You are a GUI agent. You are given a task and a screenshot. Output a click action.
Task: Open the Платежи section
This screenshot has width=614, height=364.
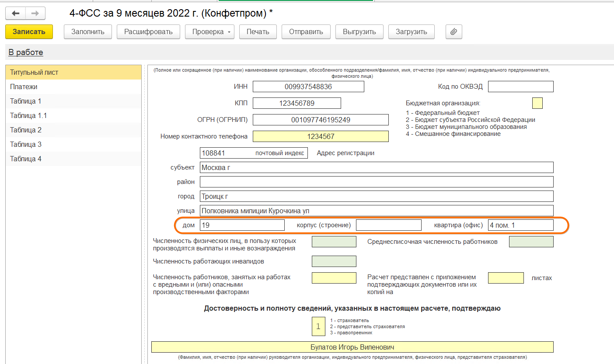point(73,87)
